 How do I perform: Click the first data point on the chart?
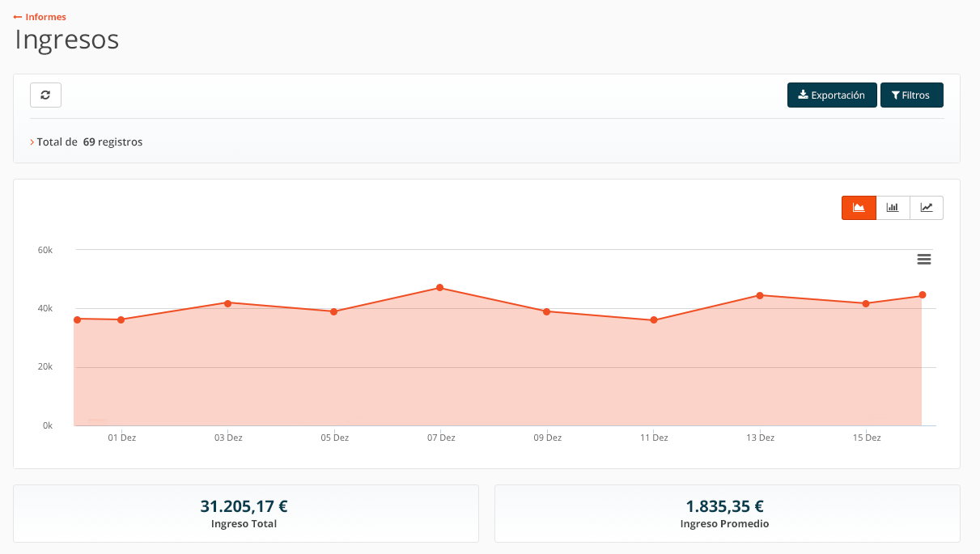point(78,319)
